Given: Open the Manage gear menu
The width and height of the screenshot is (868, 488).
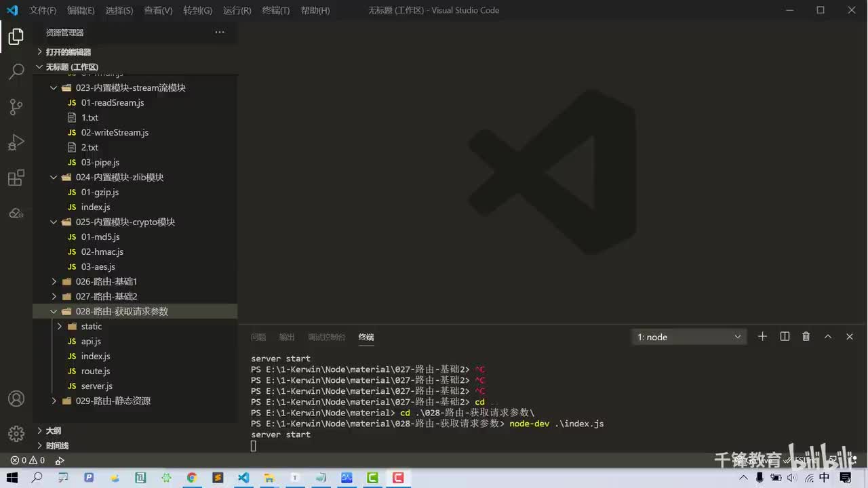Looking at the screenshot, I should coord(16,433).
